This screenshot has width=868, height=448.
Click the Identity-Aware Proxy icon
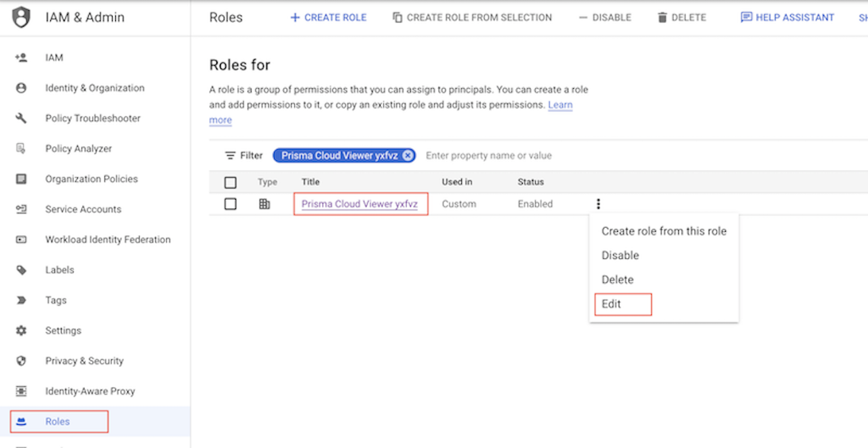(x=21, y=391)
